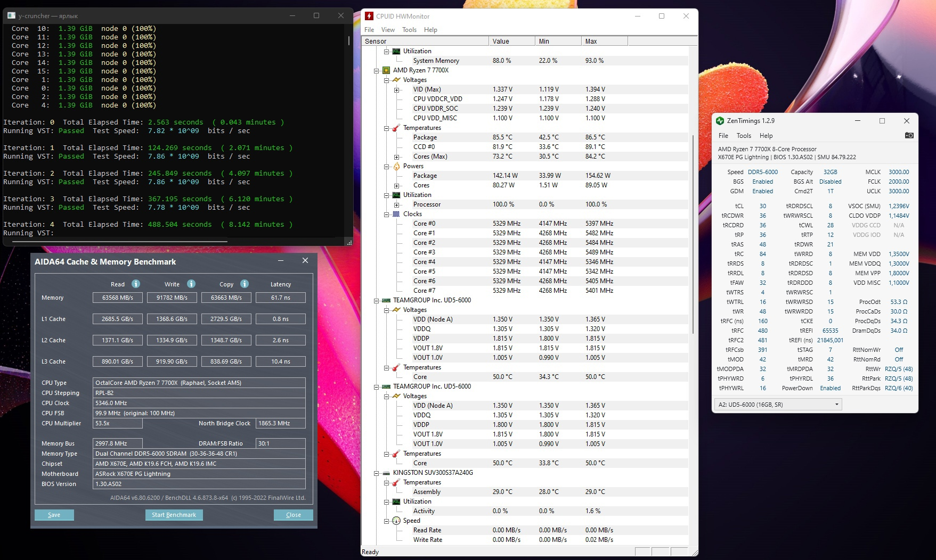The height and width of the screenshot is (560, 936).
Task: Click the Voltages icon above VID (Max)
Action: point(396,80)
